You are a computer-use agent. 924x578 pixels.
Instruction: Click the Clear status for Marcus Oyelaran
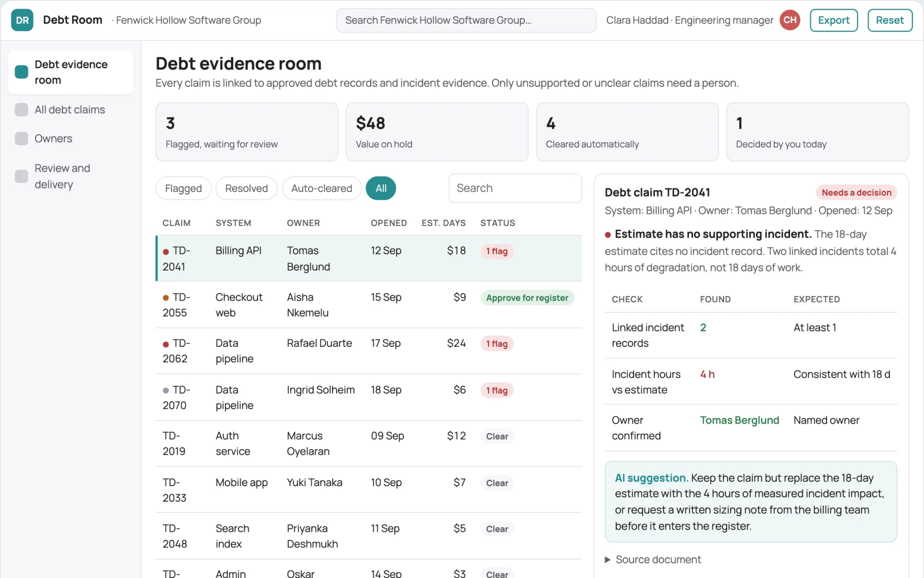497,436
